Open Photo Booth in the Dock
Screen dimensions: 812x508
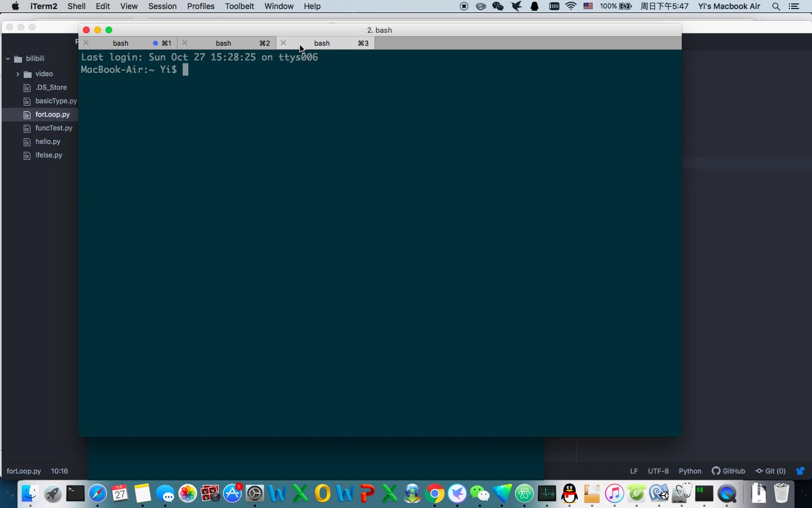coord(210,494)
